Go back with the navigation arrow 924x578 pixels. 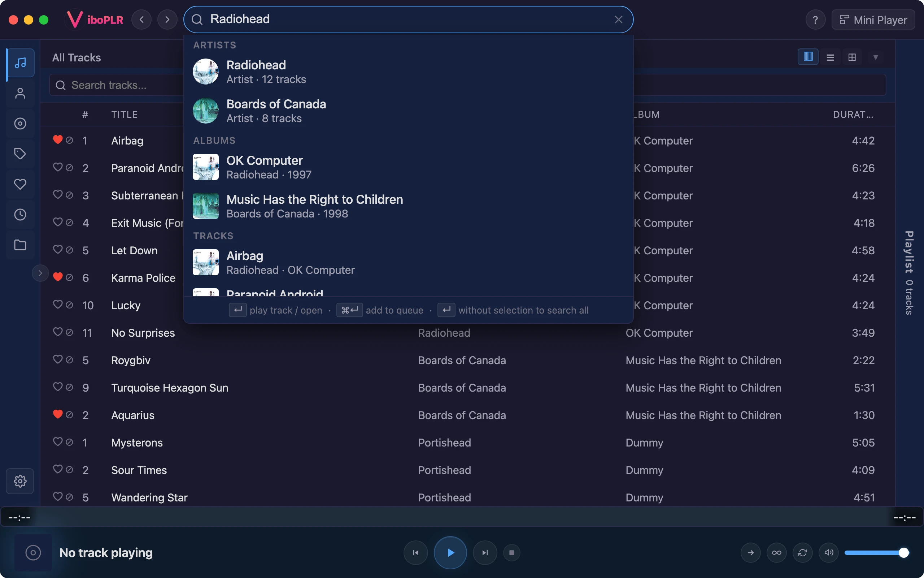coord(141,20)
